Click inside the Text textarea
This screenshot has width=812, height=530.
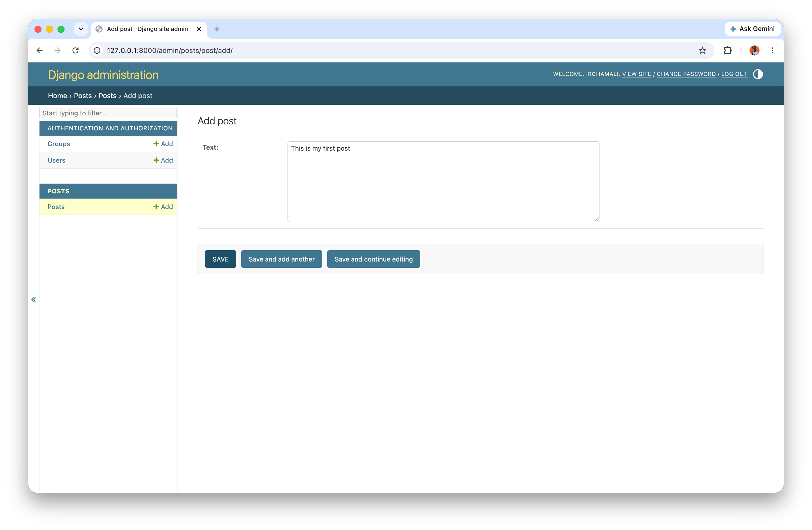click(443, 182)
